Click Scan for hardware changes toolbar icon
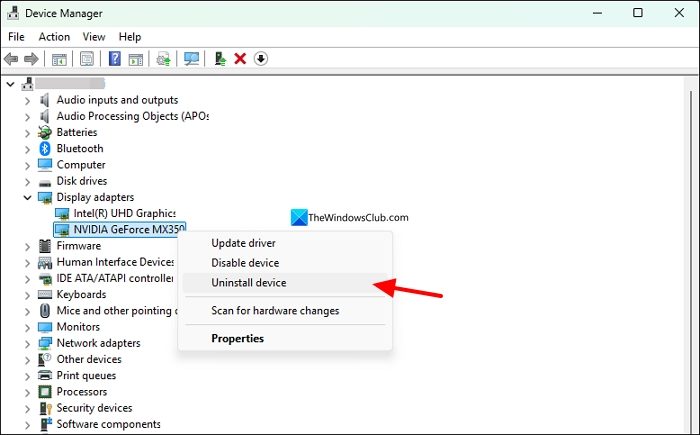 pyautogui.click(x=163, y=59)
